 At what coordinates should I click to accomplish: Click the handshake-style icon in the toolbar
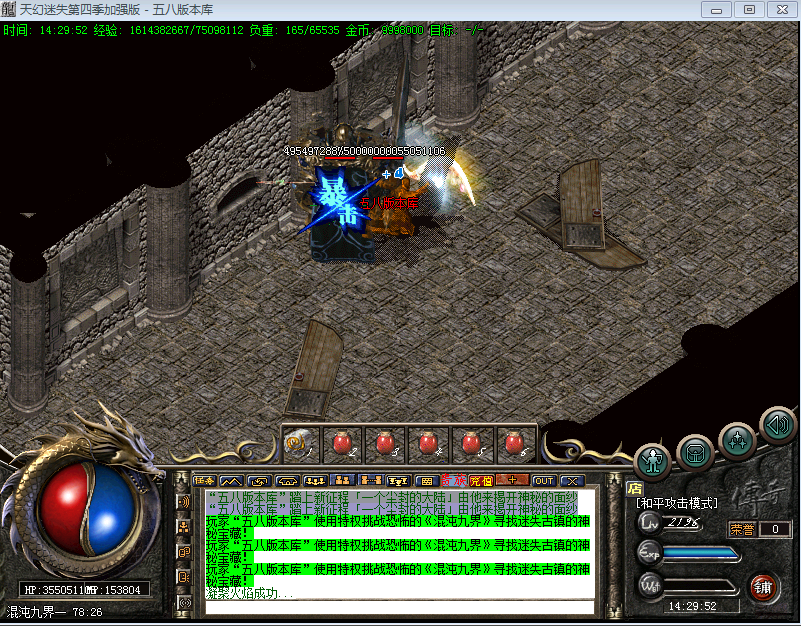pyautogui.click(x=287, y=481)
